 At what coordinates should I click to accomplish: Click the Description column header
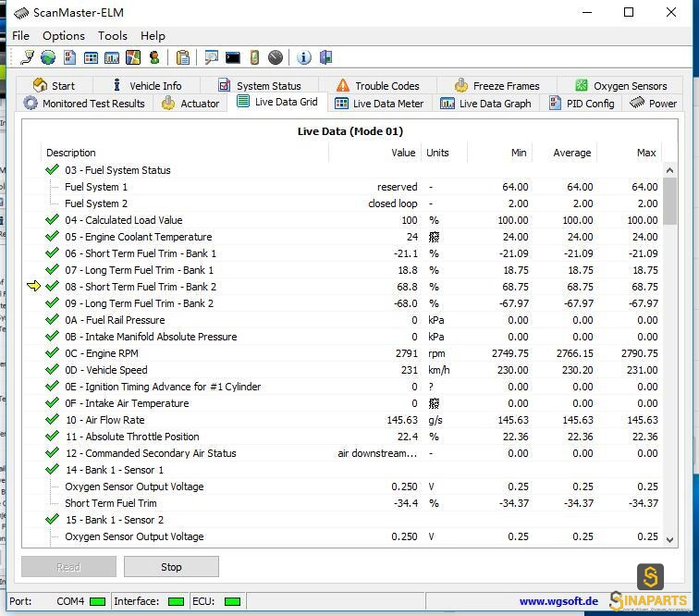tap(185, 153)
